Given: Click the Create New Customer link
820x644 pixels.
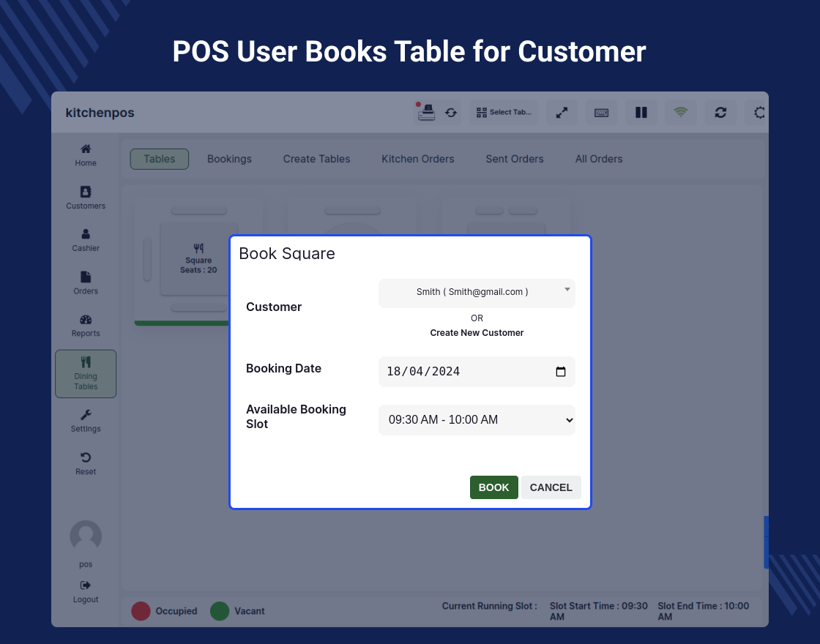Looking at the screenshot, I should pos(477,332).
